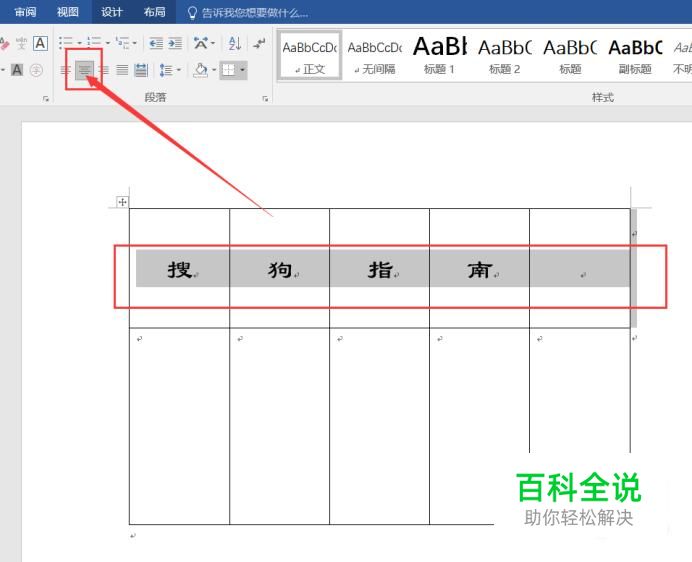Click the character shading A icon
This screenshot has height=562, width=692.
point(17,70)
